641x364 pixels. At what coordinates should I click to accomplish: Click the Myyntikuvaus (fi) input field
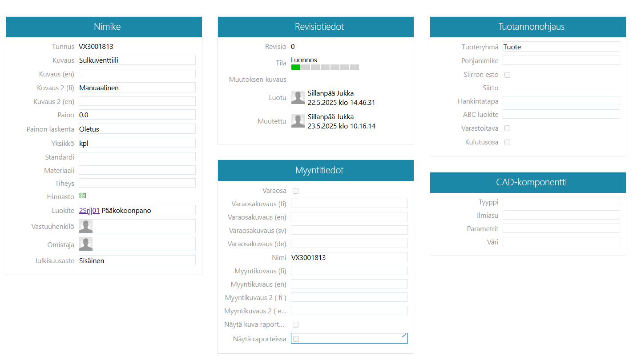(349, 271)
